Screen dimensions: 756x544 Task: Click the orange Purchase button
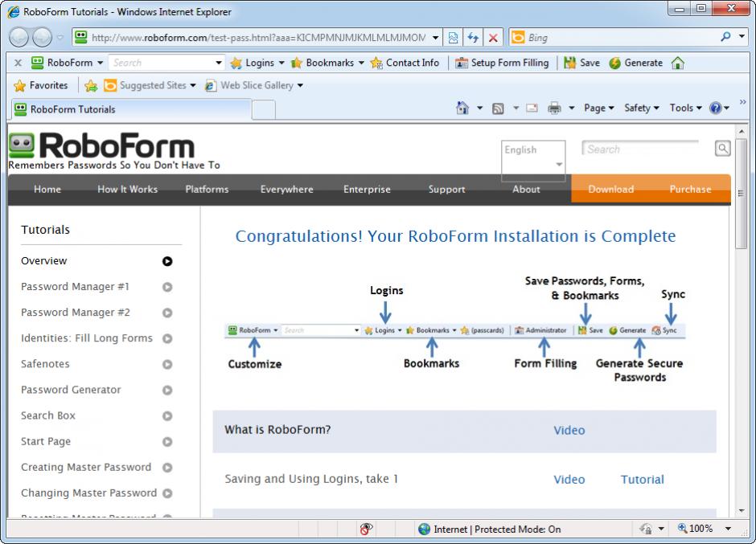pyautogui.click(x=690, y=190)
